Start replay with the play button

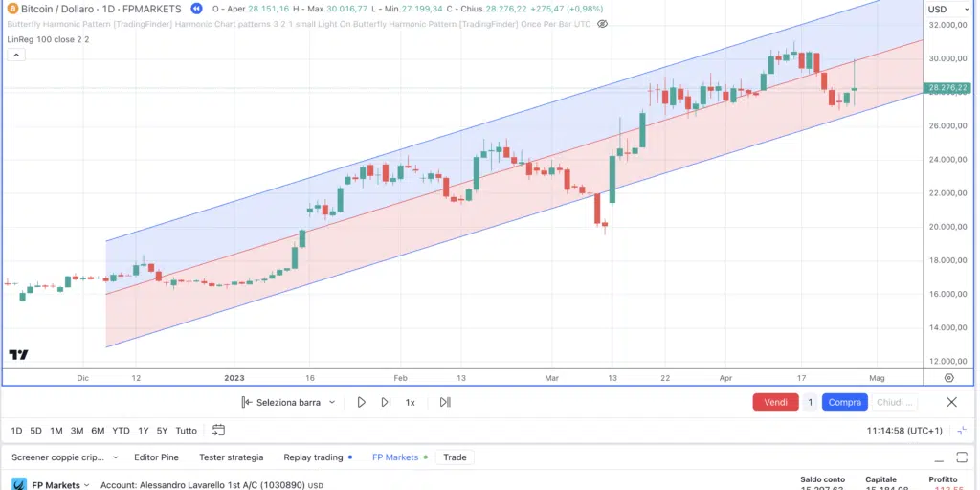361,403
